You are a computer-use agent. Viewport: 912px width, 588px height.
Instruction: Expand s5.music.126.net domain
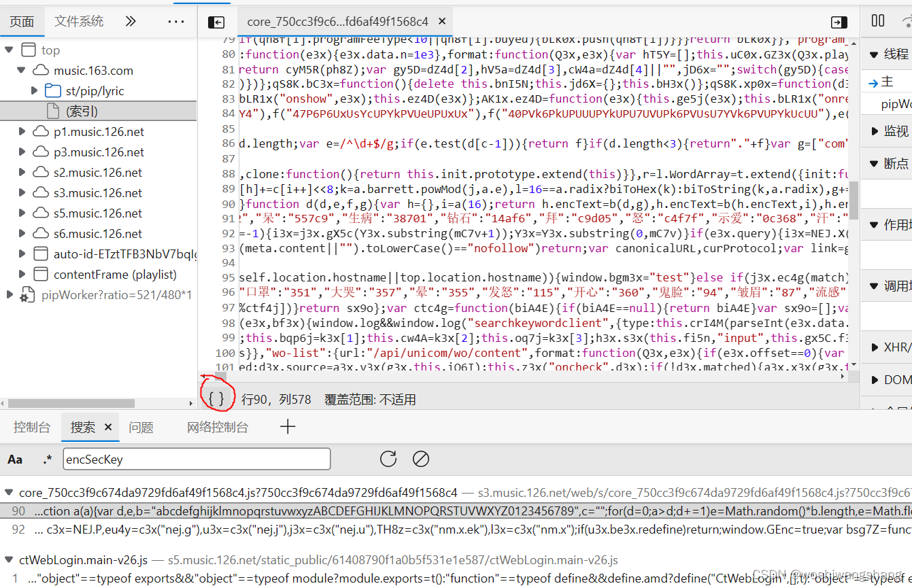pos(22,213)
